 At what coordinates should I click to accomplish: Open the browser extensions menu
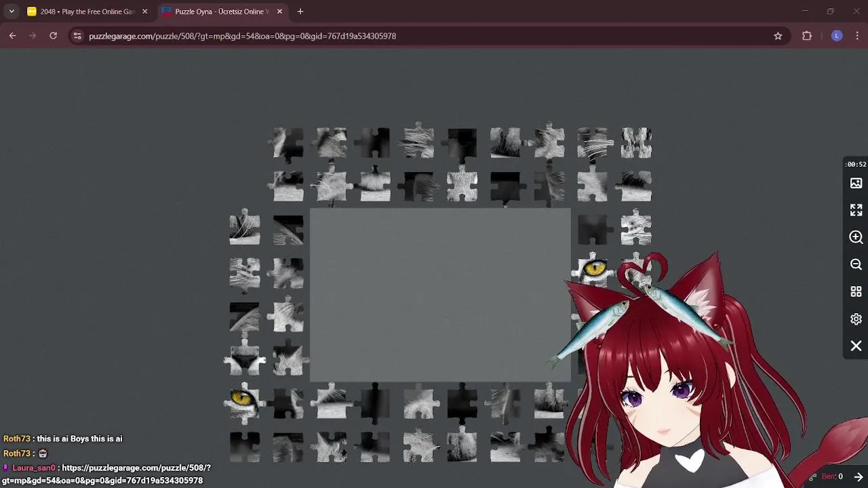click(807, 36)
